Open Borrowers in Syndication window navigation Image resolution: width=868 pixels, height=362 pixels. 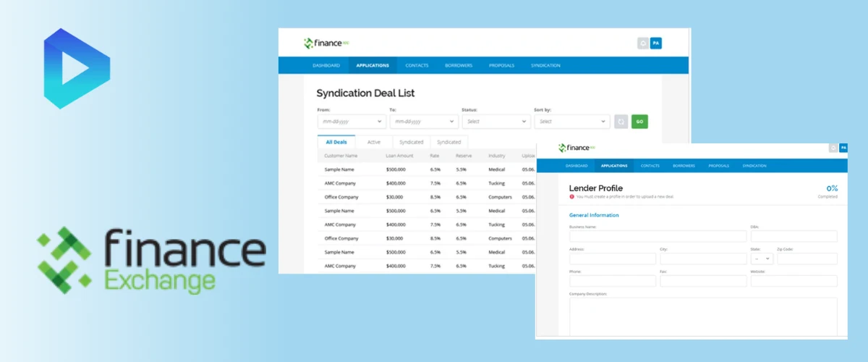point(459,65)
